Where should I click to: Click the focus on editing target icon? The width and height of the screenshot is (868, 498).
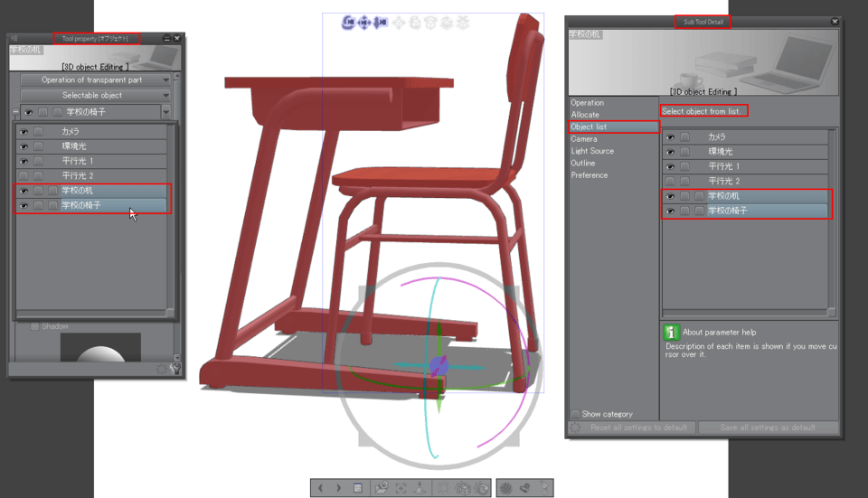401,488
